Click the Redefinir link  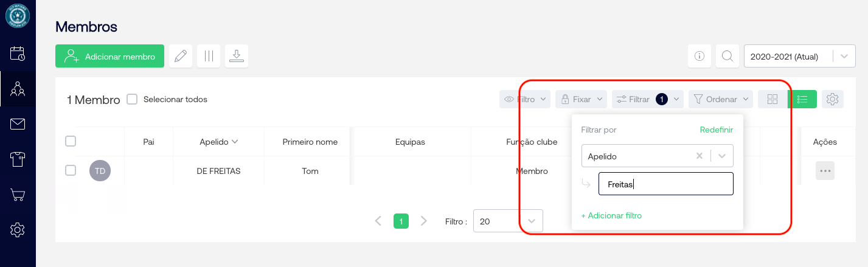[716, 130]
